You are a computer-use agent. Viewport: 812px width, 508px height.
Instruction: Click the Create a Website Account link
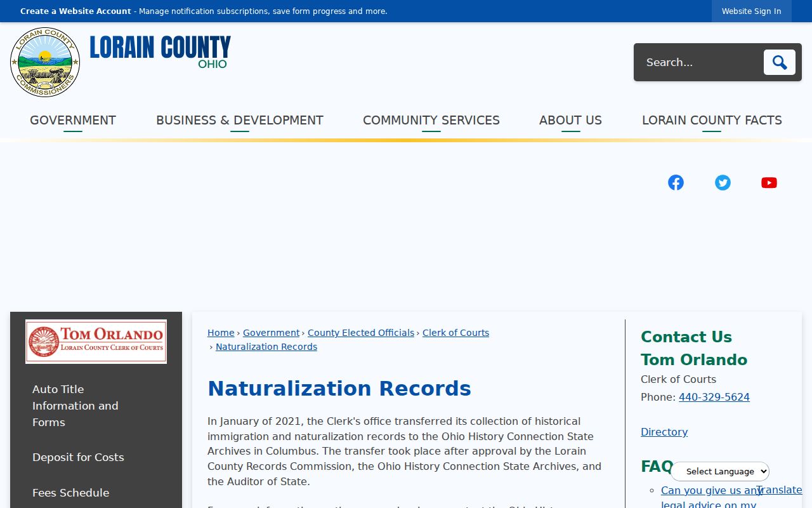click(x=75, y=11)
